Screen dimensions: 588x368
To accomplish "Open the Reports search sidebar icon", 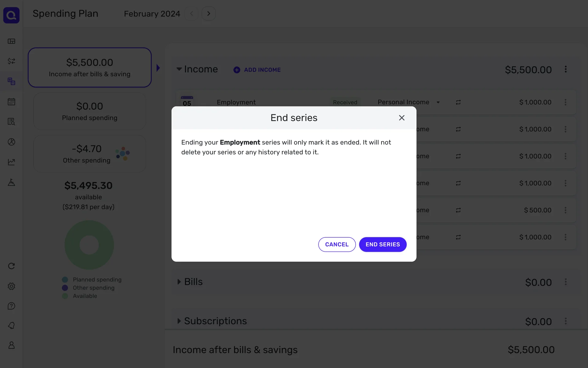I will (x=11, y=122).
